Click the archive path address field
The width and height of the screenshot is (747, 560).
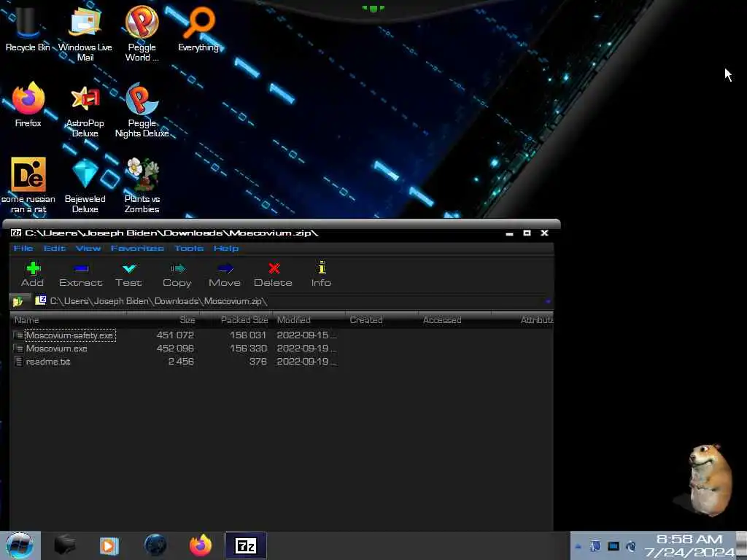point(290,301)
